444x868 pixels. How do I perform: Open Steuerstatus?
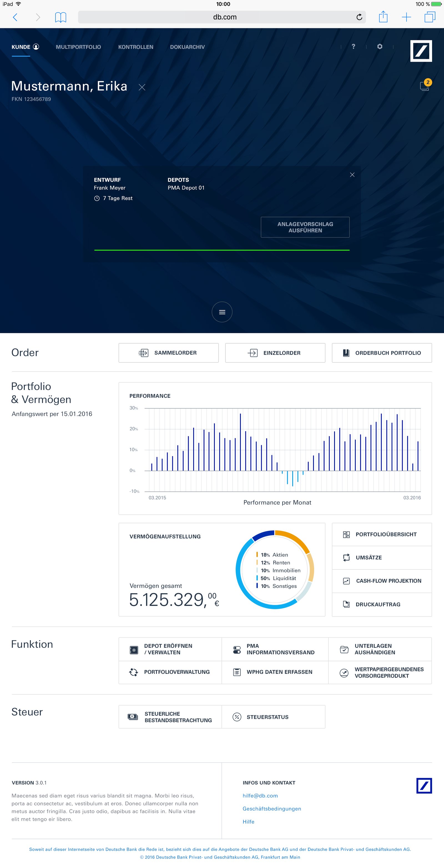pyautogui.click(x=273, y=717)
